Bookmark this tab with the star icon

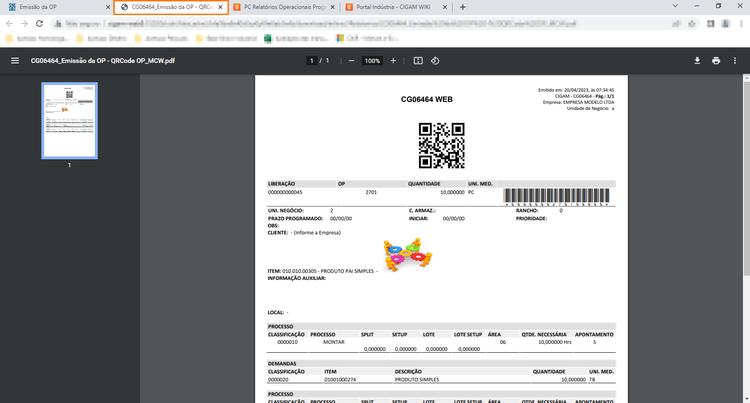tap(692, 23)
